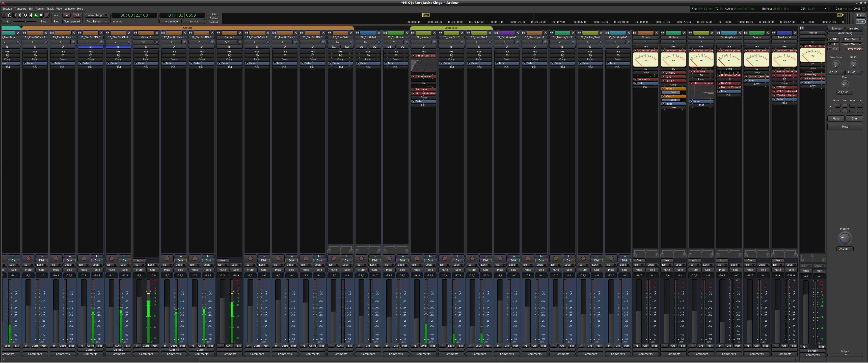Jump playhead to session start
The width and height of the screenshot is (868, 363).
14,15
